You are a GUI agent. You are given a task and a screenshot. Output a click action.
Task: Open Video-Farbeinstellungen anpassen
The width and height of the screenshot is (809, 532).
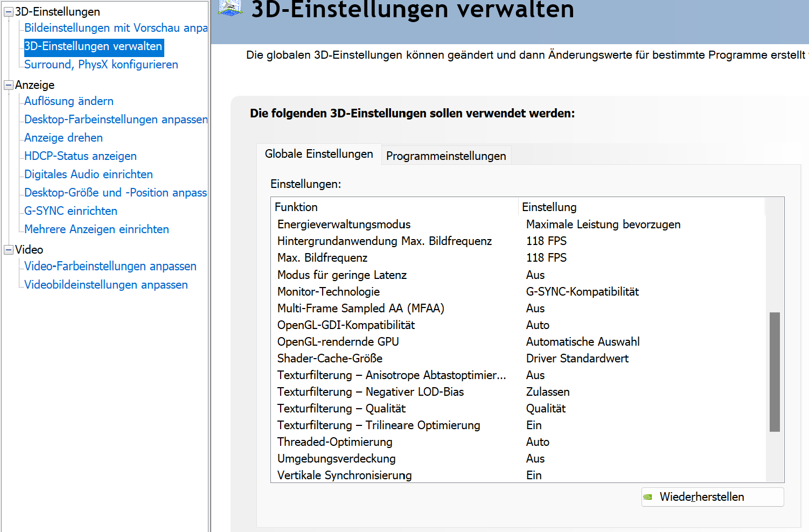point(110,267)
